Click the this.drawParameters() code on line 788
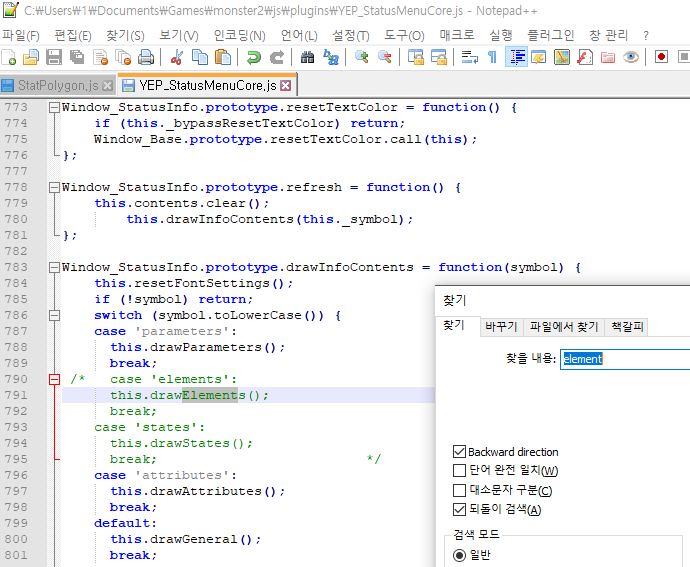The width and height of the screenshot is (690, 567). tap(197, 347)
